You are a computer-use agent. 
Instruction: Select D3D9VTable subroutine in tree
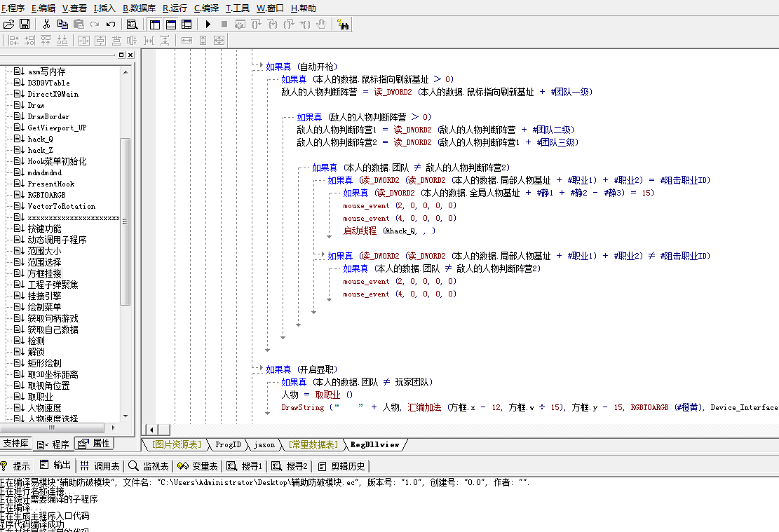[48, 83]
